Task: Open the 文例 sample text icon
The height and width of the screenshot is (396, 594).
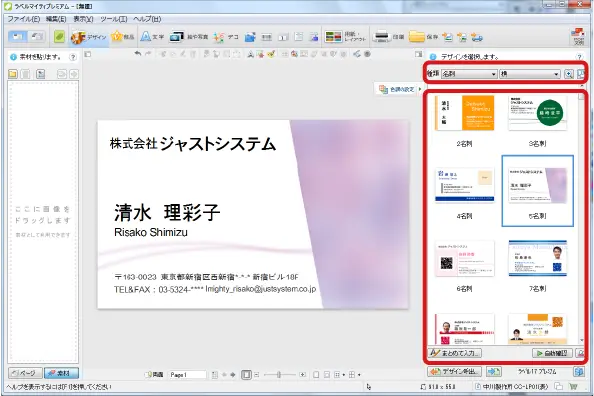Action: (578, 37)
